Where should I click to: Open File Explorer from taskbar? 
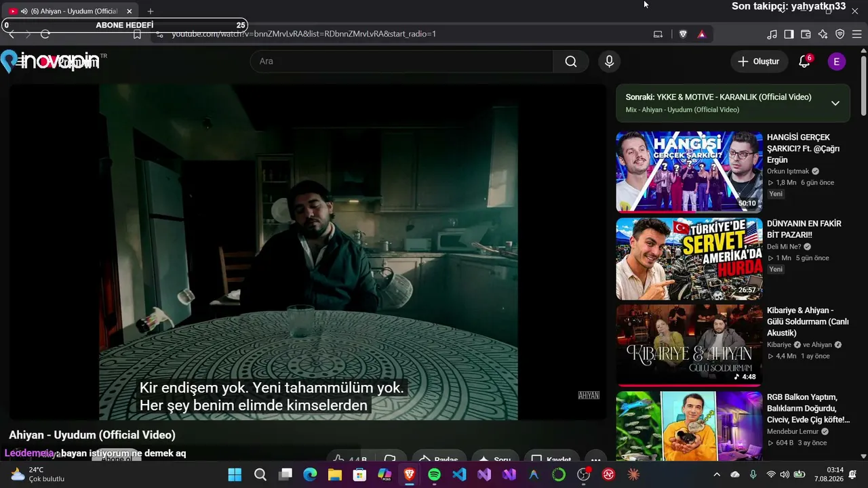pyautogui.click(x=335, y=474)
